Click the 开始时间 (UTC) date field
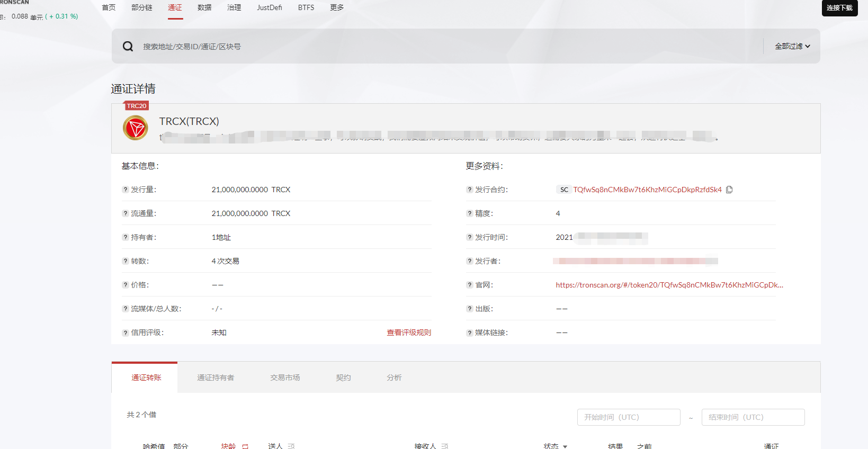 coord(629,417)
